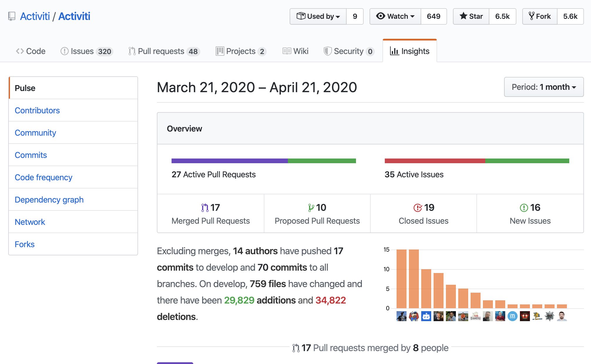Click the merged pull requests icon
Viewport: 591px width, 364px height.
(x=205, y=208)
